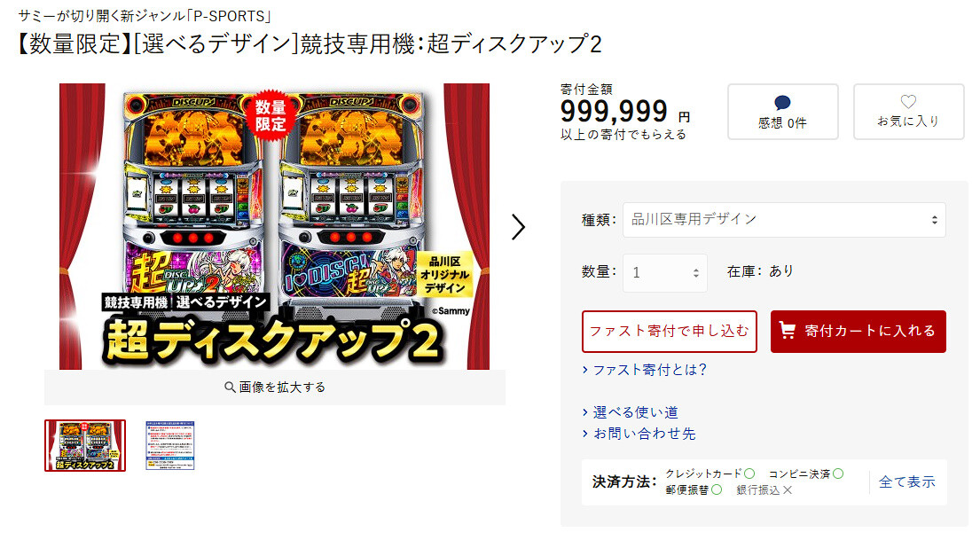This screenshot has height=548, width=980.
Task: Open the 種類 design dropdown
Action: (784, 219)
